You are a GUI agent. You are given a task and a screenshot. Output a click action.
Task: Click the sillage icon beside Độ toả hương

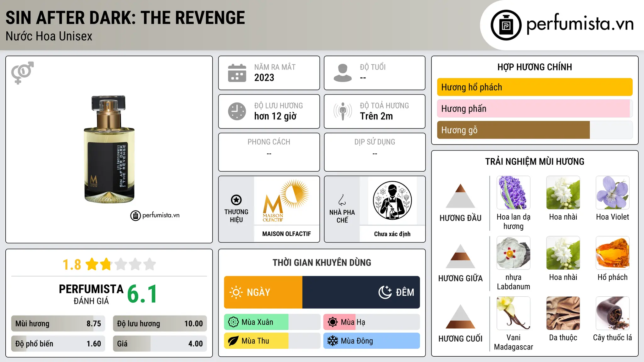(x=342, y=111)
